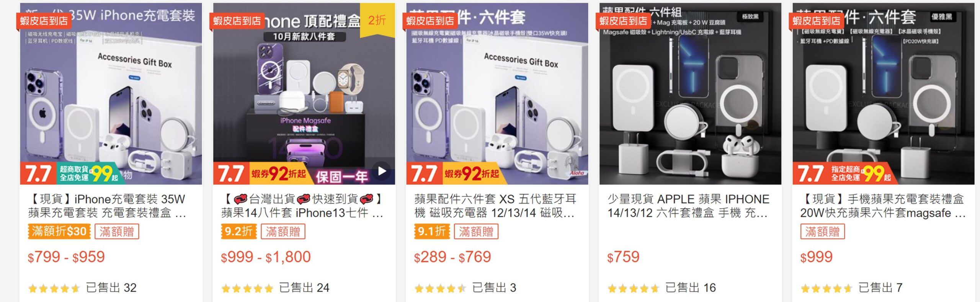Image resolution: width=980 pixels, height=302 pixels.
Task: Click the 蝦皮店到店 badge on first product
Action: (x=44, y=21)
